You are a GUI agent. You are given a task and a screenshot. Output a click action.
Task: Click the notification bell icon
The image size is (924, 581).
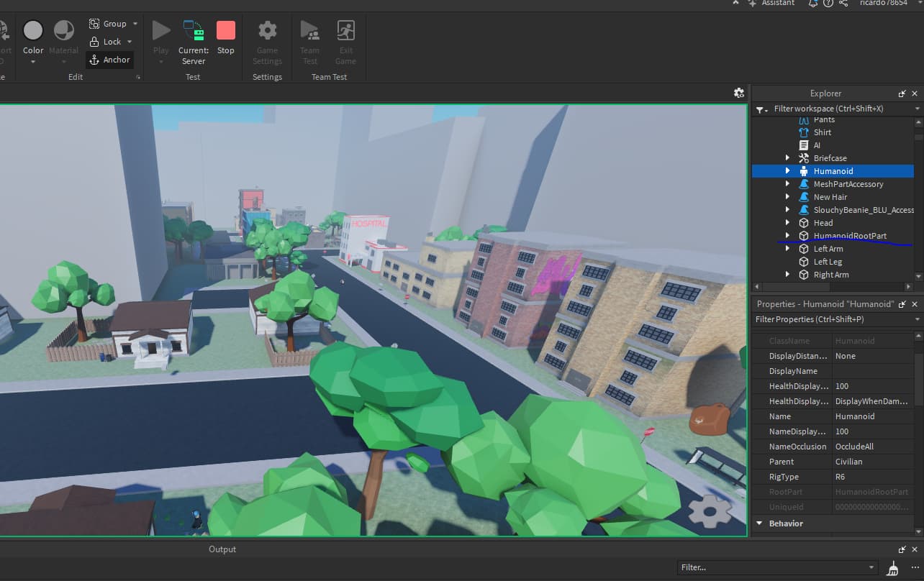click(812, 4)
